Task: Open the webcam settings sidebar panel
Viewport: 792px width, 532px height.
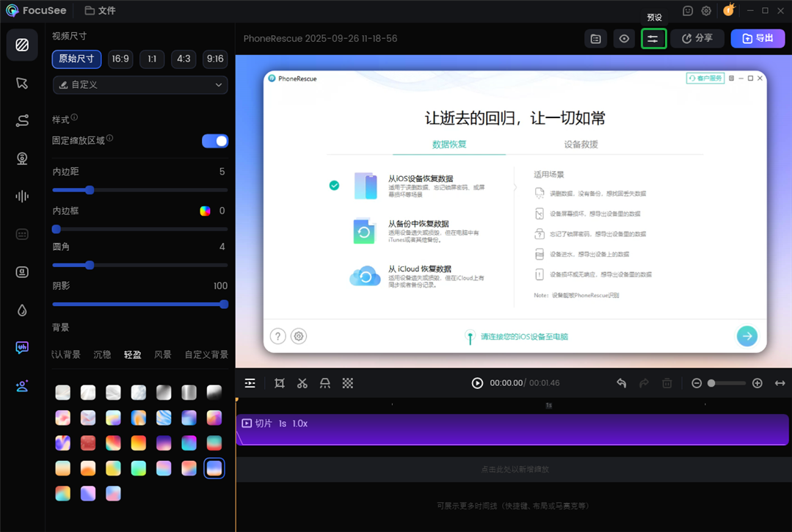Action: point(22,158)
